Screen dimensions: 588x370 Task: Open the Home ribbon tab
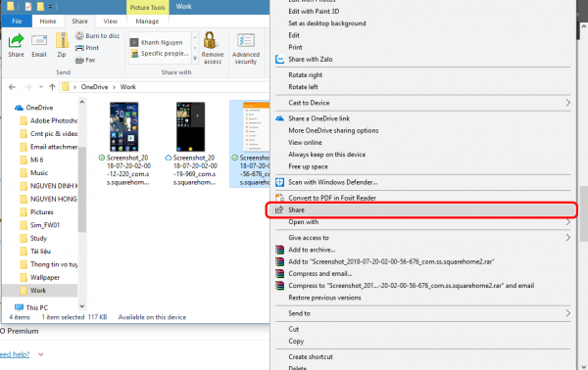point(48,21)
